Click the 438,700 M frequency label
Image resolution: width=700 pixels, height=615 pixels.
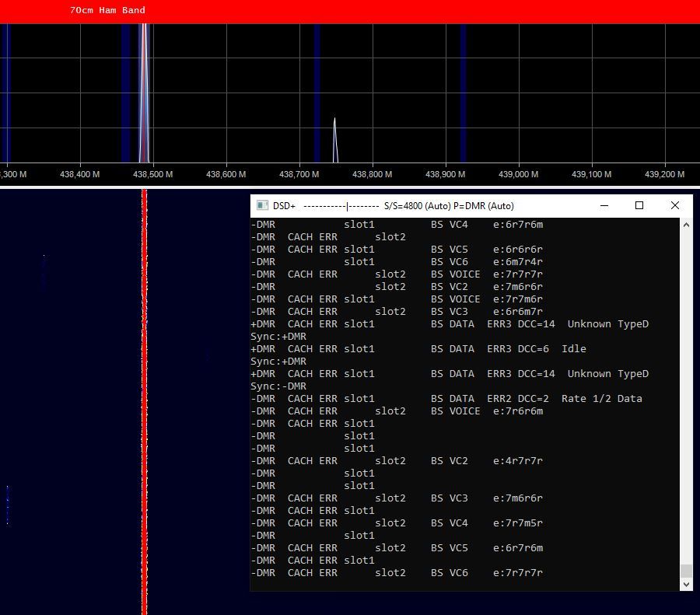(299, 174)
